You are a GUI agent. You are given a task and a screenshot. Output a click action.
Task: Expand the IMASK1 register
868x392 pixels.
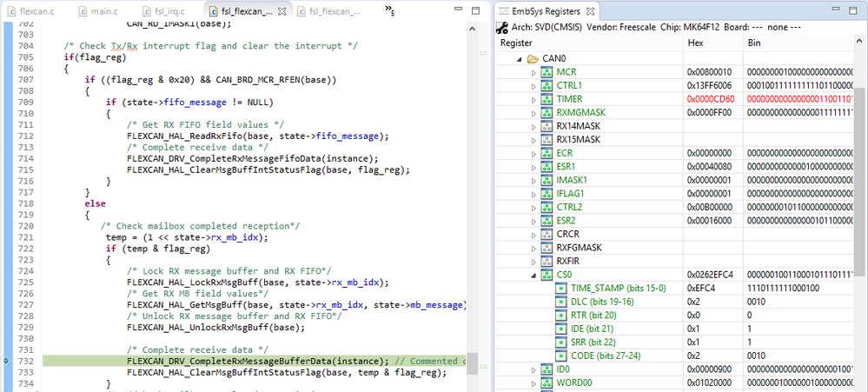pyautogui.click(x=533, y=181)
